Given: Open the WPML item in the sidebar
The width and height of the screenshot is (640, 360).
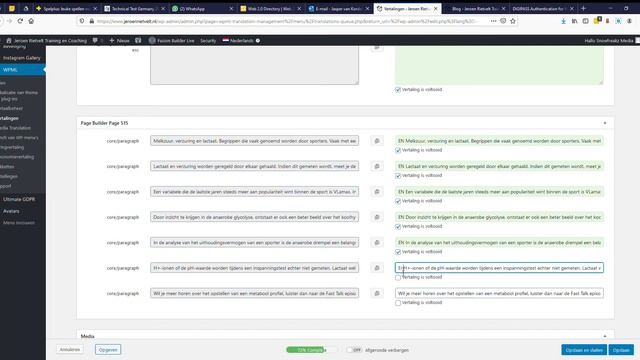Looking at the screenshot, I should pos(23,70).
